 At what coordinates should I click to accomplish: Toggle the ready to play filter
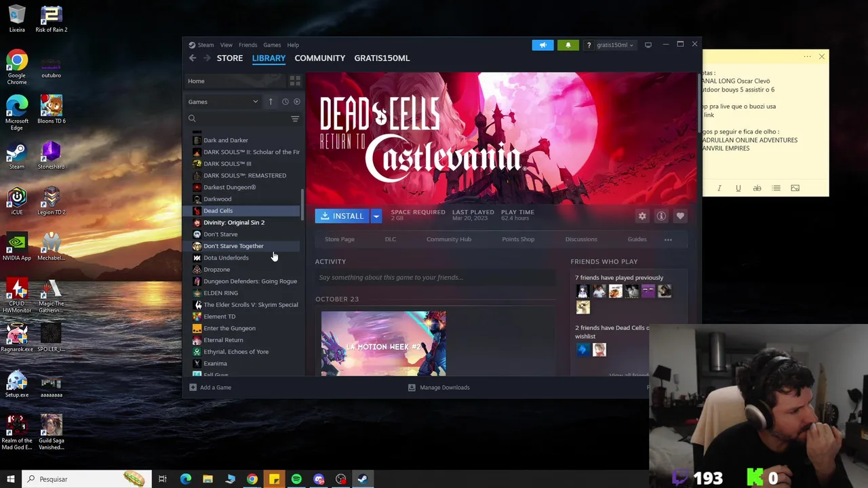pos(296,102)
